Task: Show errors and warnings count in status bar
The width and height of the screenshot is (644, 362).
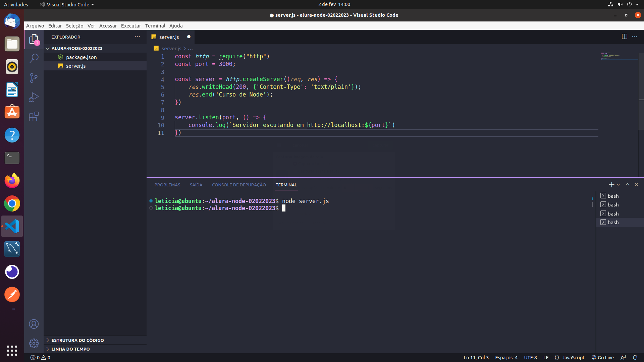Action: tap(40, 358)
